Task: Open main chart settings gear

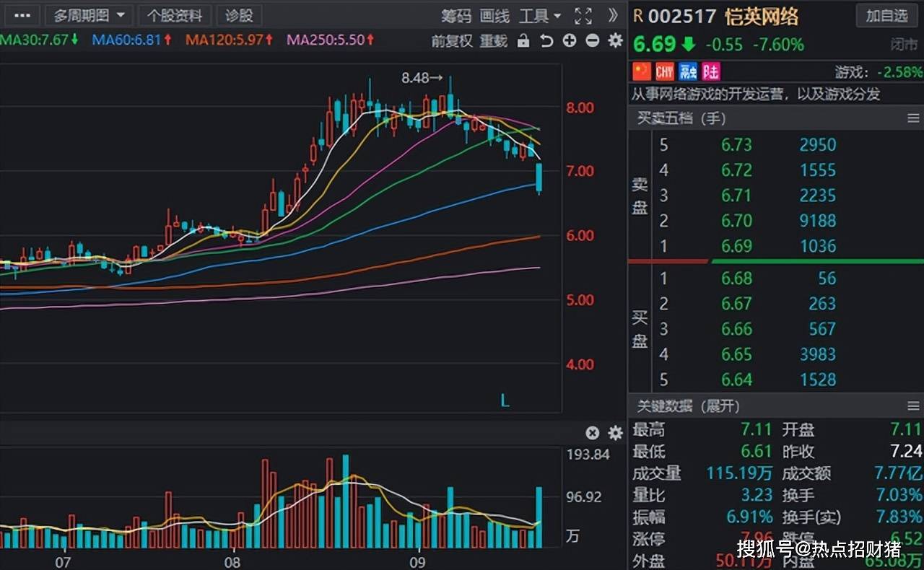Action: [615, 41]
